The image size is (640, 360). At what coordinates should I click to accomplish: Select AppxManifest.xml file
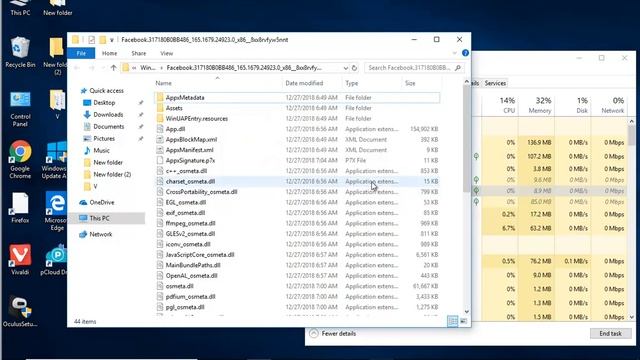[x=297, y=150]
